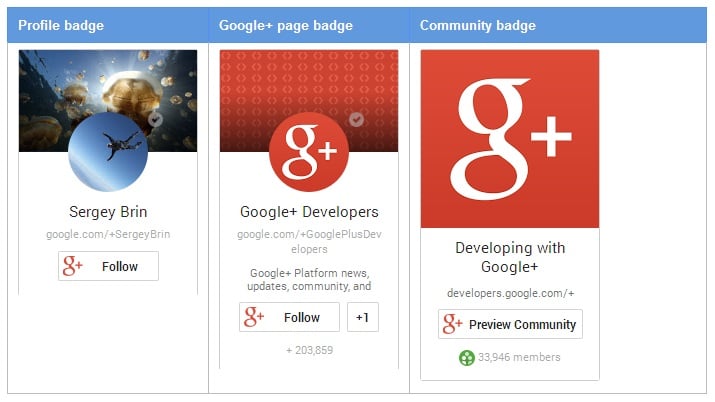Click g+ icon in Preview Community button
This screenshot has height=402, width=715.
click(x=453, y=324)
